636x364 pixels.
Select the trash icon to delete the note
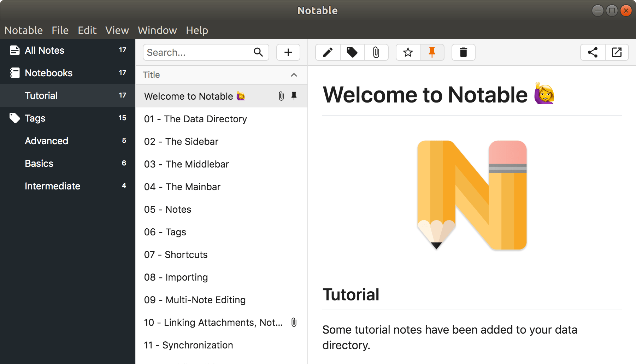pyautogui.click(x=463, y=52)
